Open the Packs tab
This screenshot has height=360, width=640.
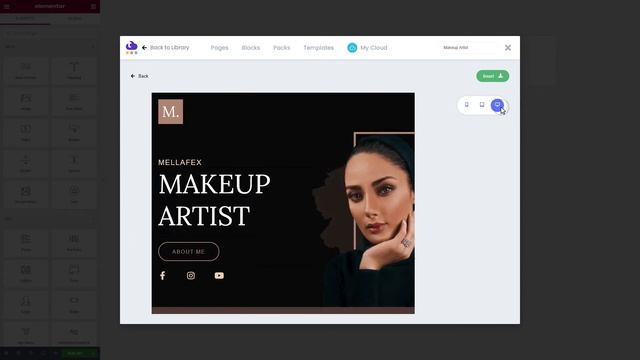point(281,48)
